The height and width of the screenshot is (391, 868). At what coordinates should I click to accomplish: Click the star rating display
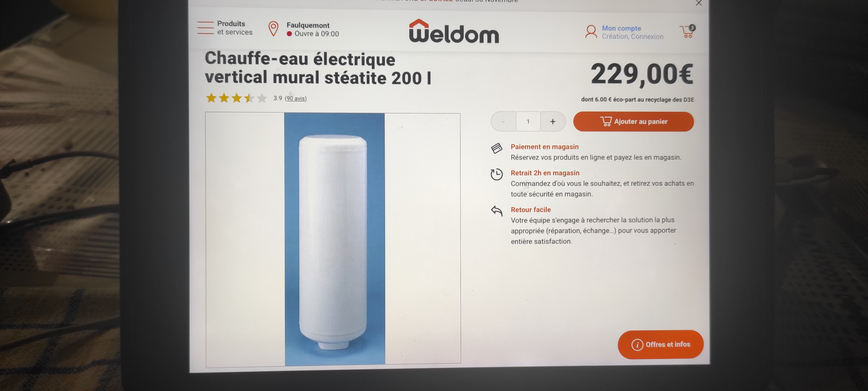click(x=236, y=98)
